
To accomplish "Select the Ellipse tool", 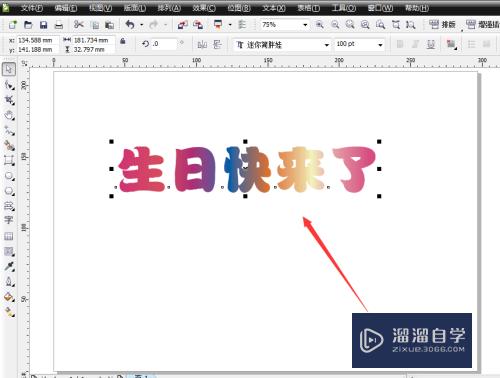I will coord(9,176).
